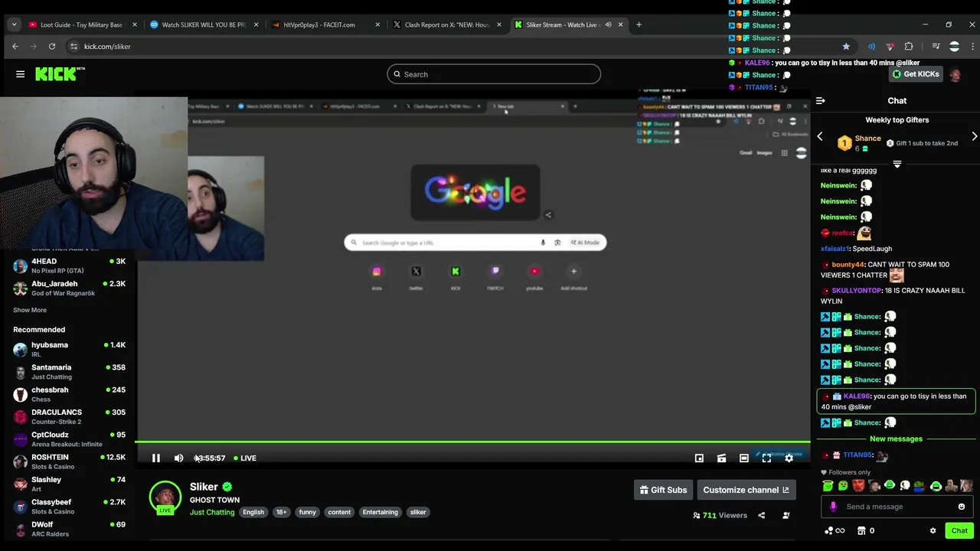Jump to New messages in chat
The image size is (980, 551).
coord(896,439)
